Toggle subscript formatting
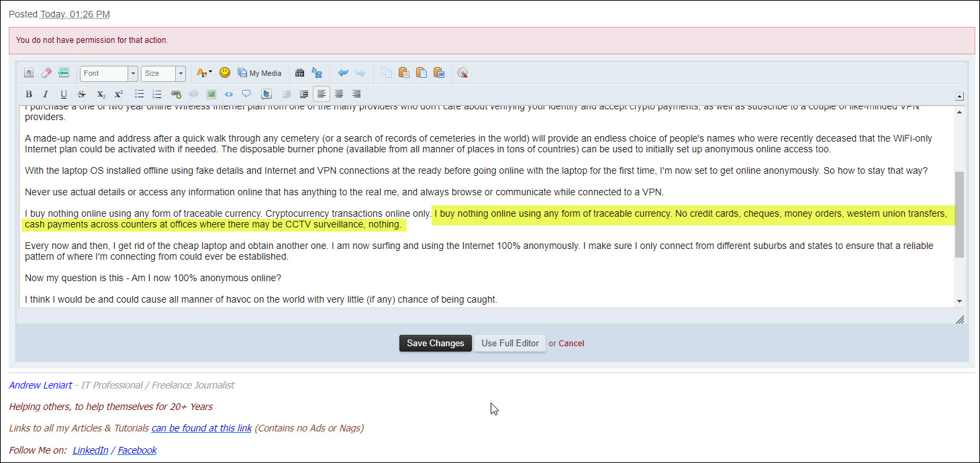Image resolution: width=980 pixels, height=463 pixels. (x=101, y=94)
